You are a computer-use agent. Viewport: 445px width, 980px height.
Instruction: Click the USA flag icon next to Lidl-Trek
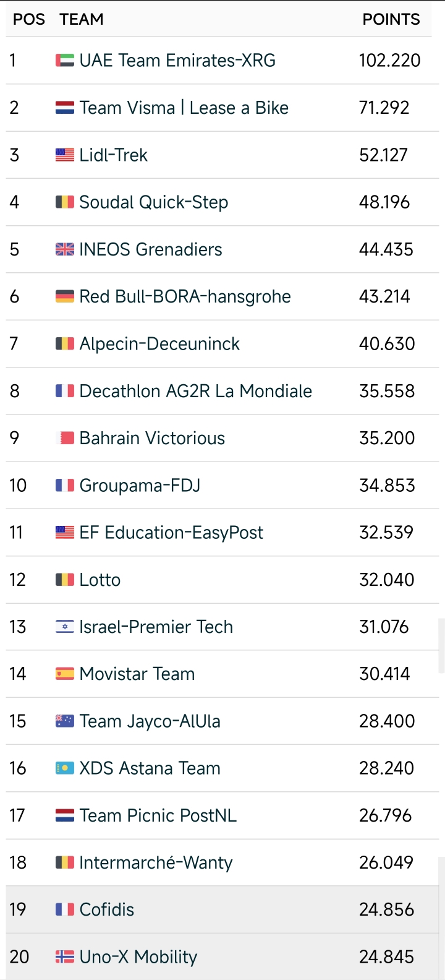coord(65,155)
